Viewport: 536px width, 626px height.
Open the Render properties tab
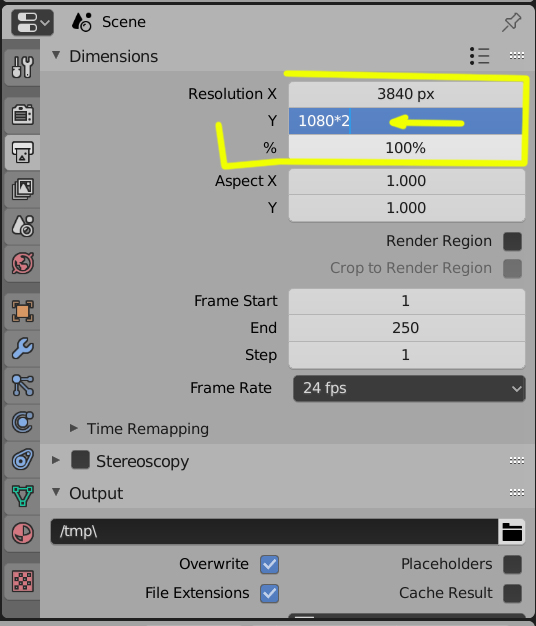point(22,115)
